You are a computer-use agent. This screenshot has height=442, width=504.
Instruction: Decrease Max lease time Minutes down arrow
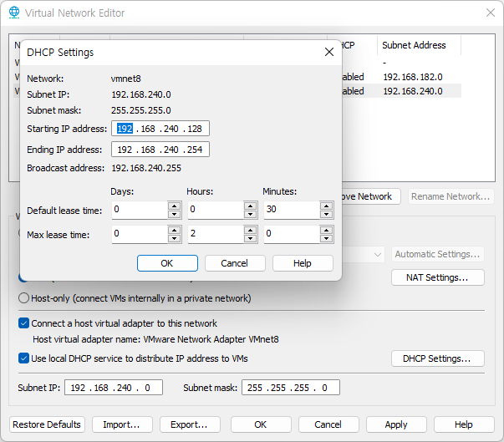[x=326, y=238]
